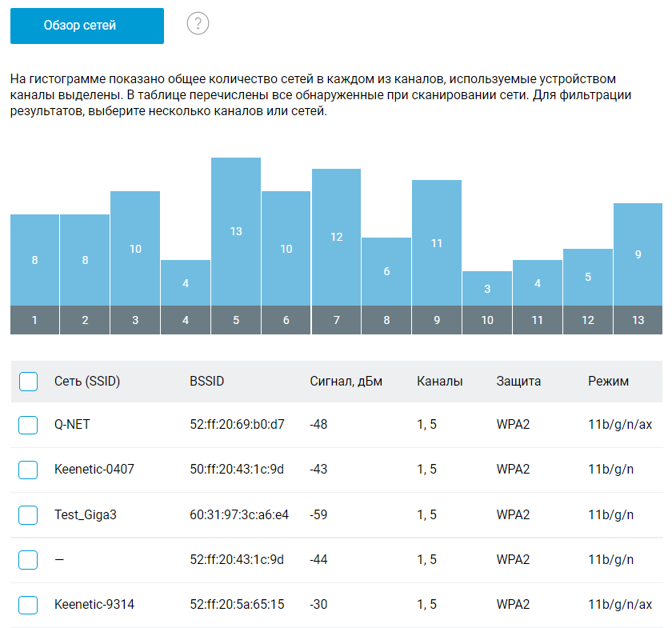Select the channel 7 histogram bar
672x628 pixels.
pos(337,237)
